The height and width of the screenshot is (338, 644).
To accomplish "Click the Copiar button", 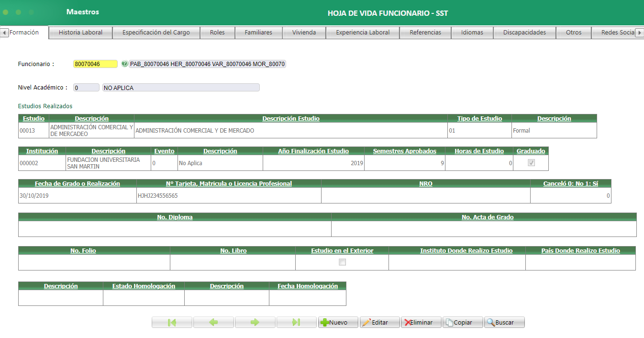I will [x=463, y=322].
